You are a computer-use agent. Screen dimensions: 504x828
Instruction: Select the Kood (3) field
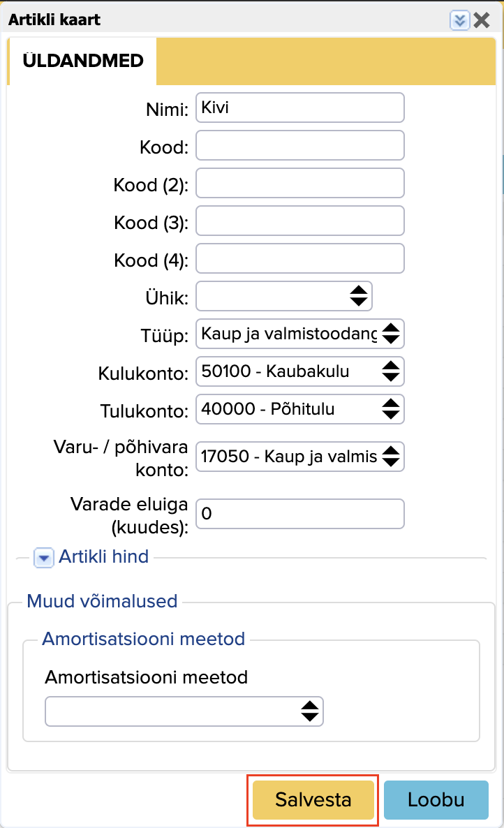click(x=300, y=221)
